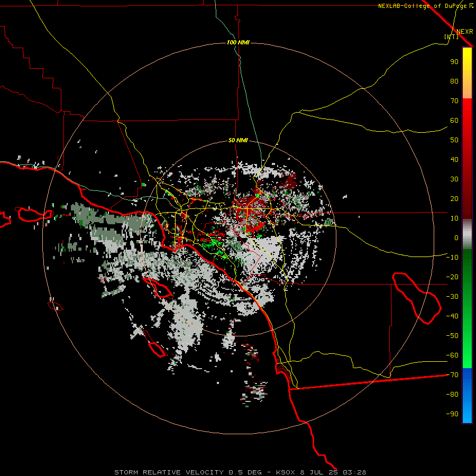
Task: Click the NEXR label at the top right
Action: (x=465, y=32)
